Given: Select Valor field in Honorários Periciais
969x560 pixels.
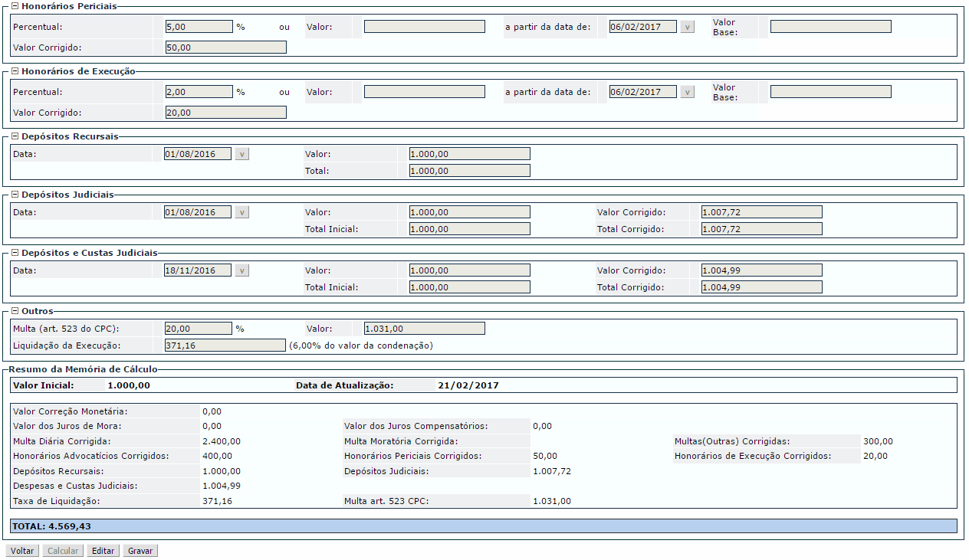Looking at the screenshot, I should (x=425, y=27).
